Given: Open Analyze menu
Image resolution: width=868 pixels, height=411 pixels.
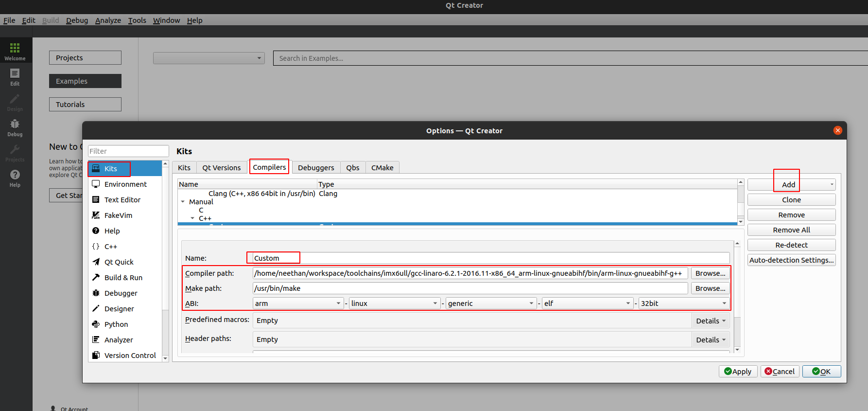Looking at the screenshot, I should [108, 20].
